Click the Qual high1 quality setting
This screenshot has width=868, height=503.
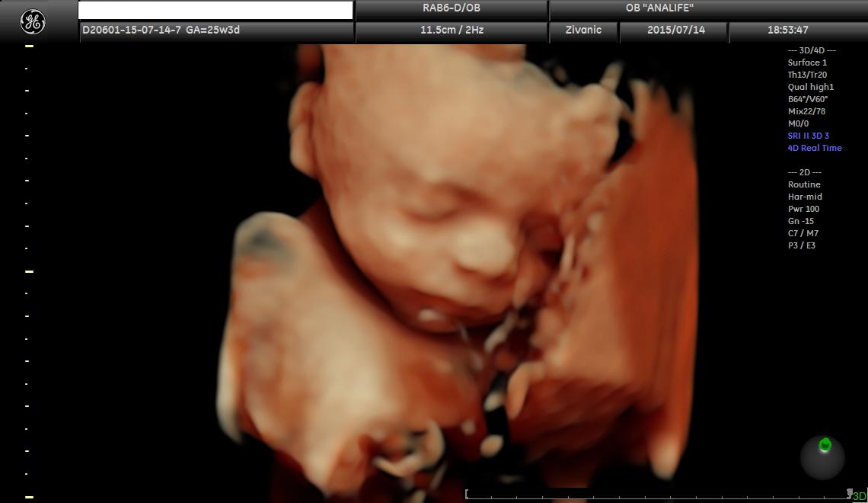click(810, 87)
